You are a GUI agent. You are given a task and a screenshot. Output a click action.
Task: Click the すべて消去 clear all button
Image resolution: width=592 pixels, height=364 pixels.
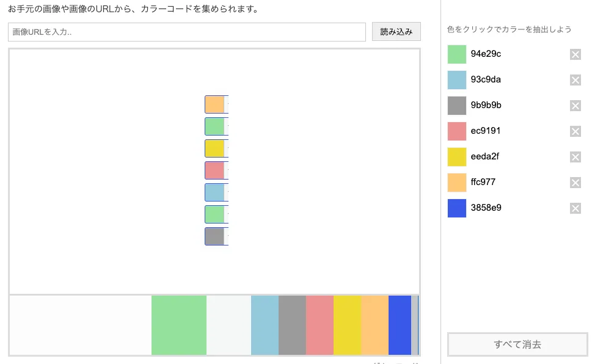coord(517,344)
